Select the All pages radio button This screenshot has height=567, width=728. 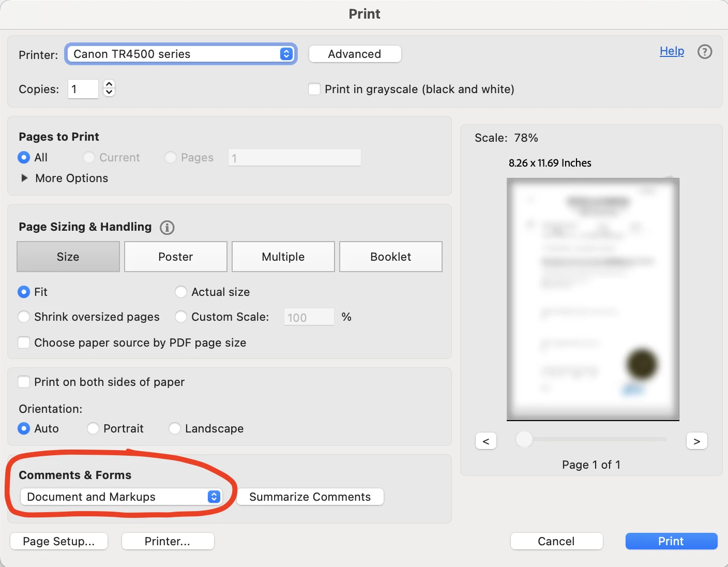24,157
